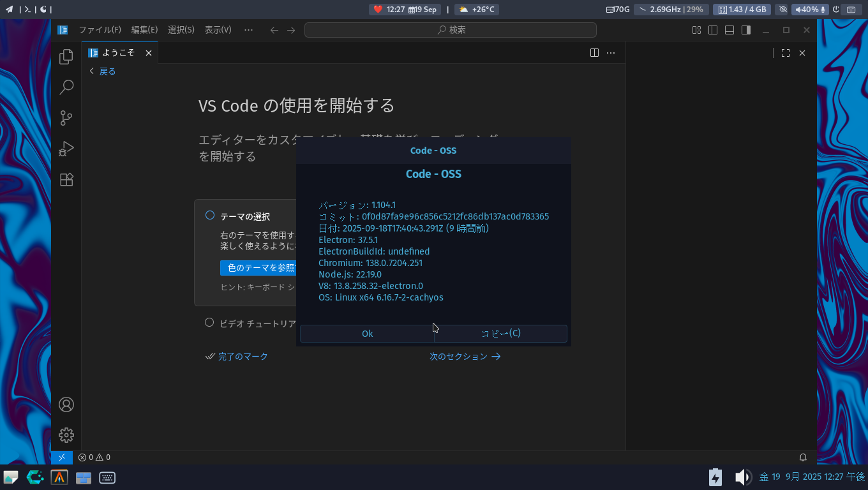Toggle the secondary side bar layout button
This screenshot has height=490, width=868.
click(746, 30)
